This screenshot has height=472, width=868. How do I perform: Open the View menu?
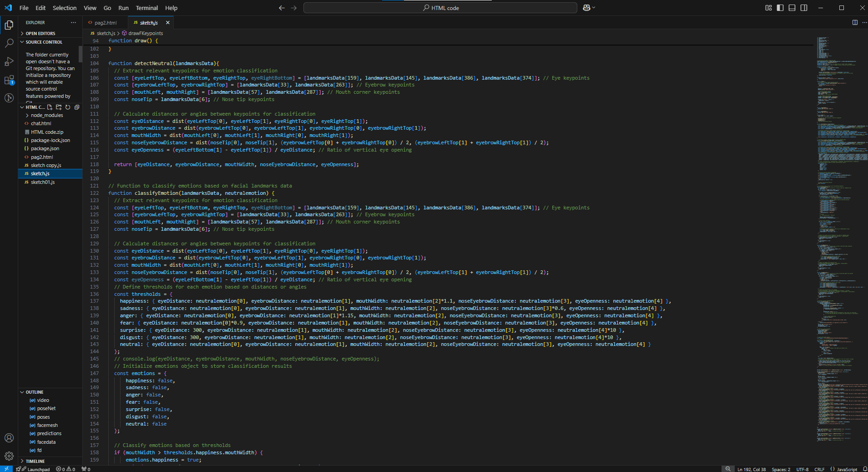90,8
